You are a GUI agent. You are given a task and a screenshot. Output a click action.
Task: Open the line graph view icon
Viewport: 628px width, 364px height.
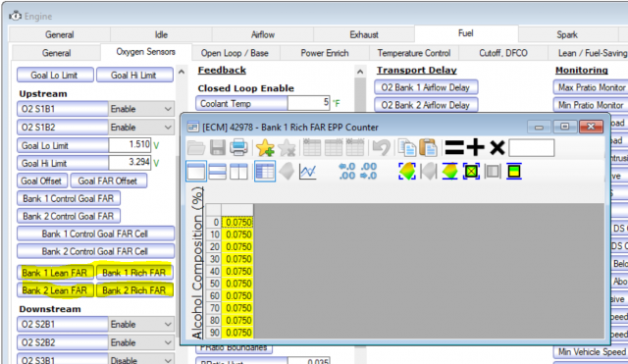click(x=307, y=172)
